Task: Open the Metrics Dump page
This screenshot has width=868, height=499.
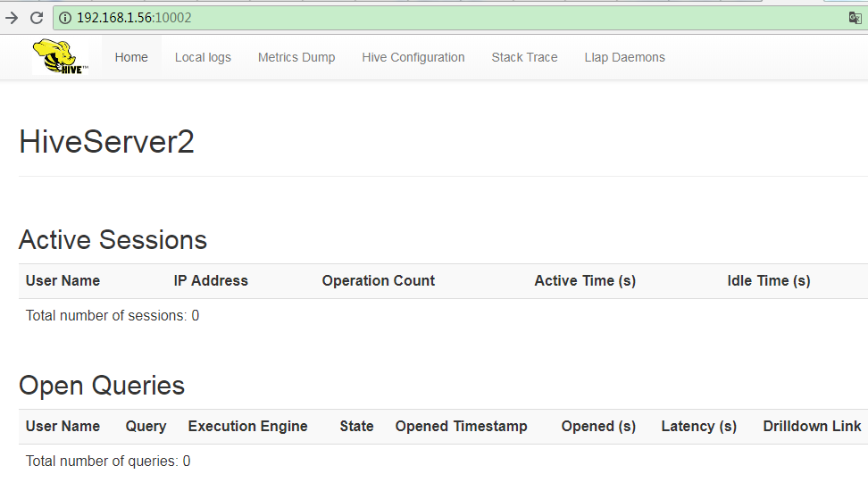Action: pos(296,57)
